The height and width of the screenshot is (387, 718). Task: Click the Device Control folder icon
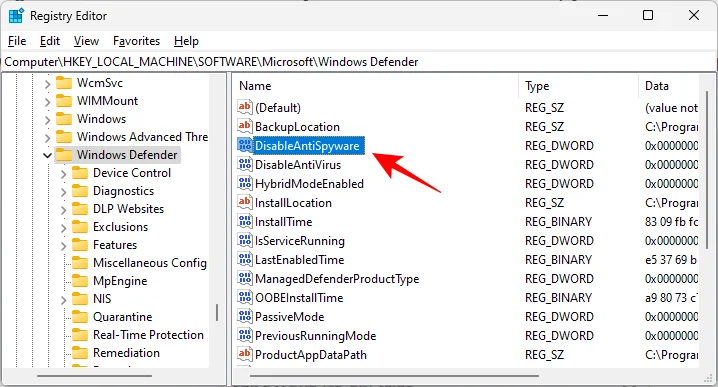pyautogui.click(x=80, y=173)
